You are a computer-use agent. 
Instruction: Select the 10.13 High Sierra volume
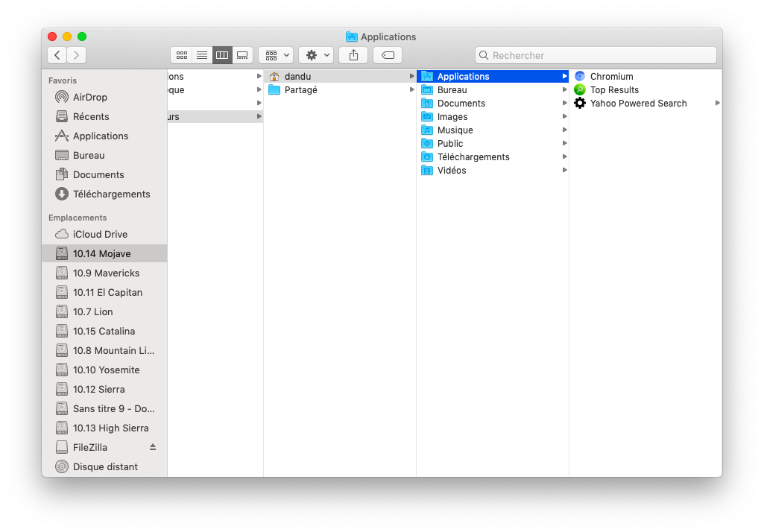[104, 428]
